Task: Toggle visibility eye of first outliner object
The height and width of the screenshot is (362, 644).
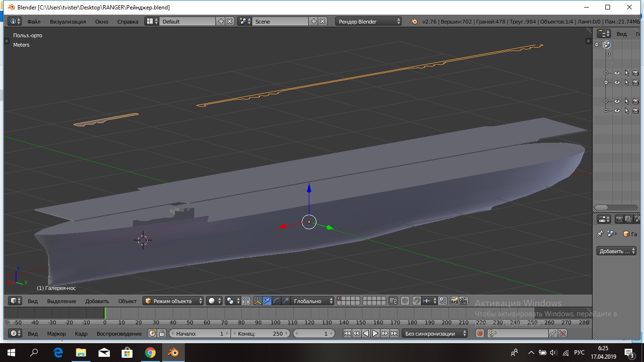Action: [617, 73]
